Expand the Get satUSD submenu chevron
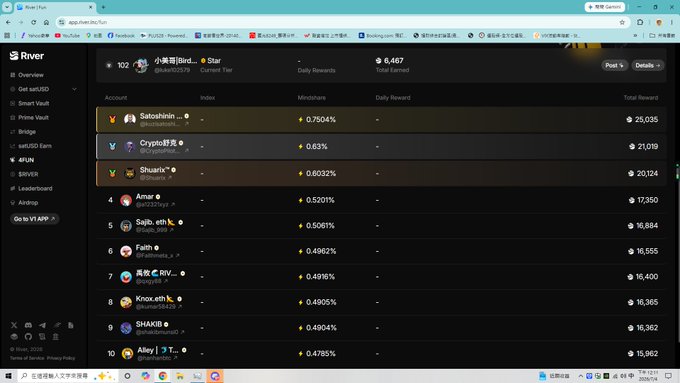The height and width of the screenshot is (383, 680). tap(74, 89)
